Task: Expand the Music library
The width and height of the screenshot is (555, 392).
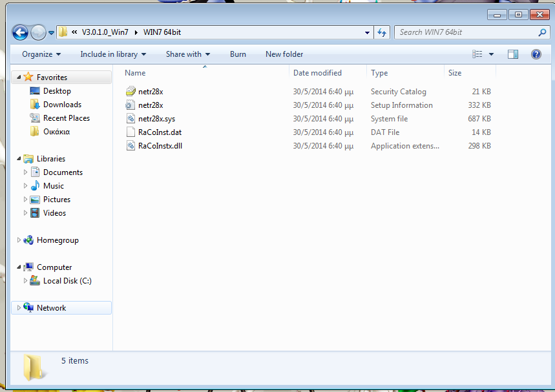Action: [25, 186]
